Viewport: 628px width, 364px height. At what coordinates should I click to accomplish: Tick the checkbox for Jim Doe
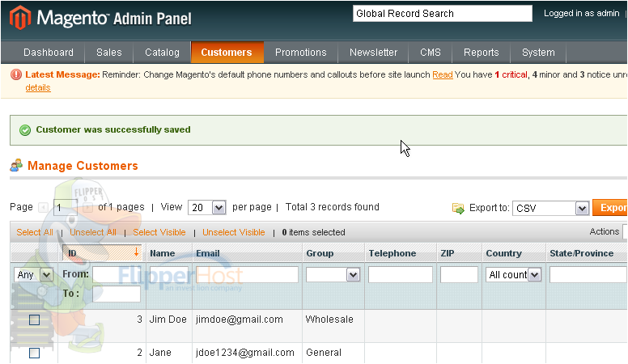[35, 320]
